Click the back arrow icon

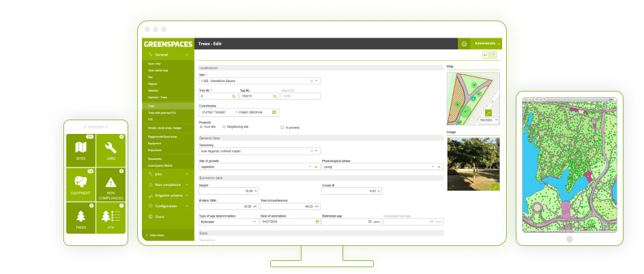coord(486,55)
